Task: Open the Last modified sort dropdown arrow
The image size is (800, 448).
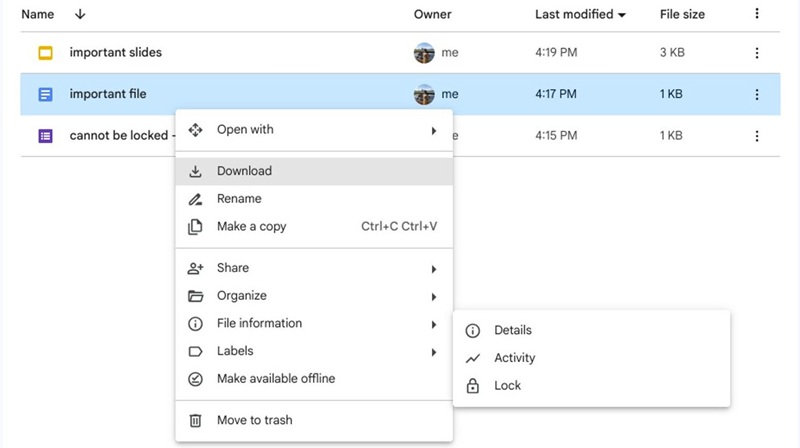Action: (622, 15)
